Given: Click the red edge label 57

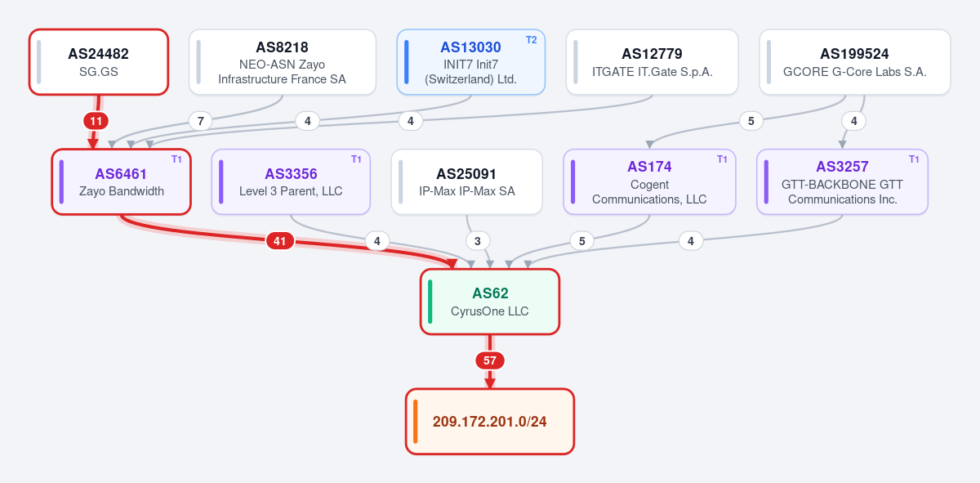Looking at the screenshot, I should (x=490, y=360).
